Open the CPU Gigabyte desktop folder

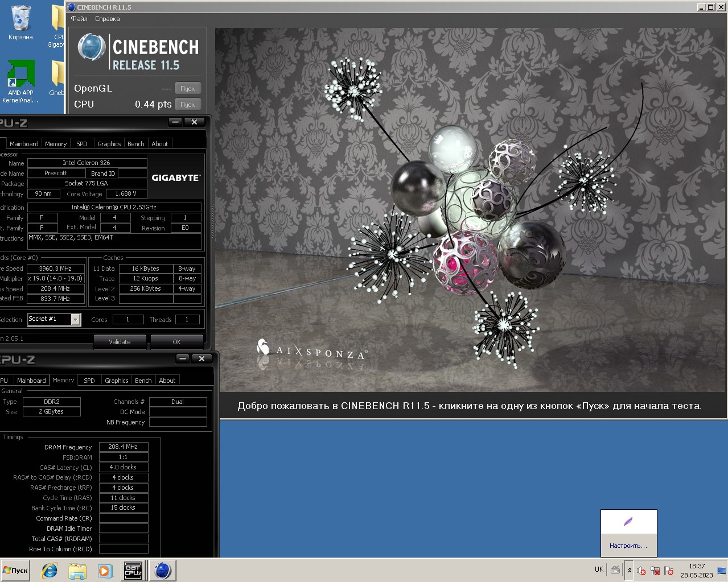[x=57, y=26]
